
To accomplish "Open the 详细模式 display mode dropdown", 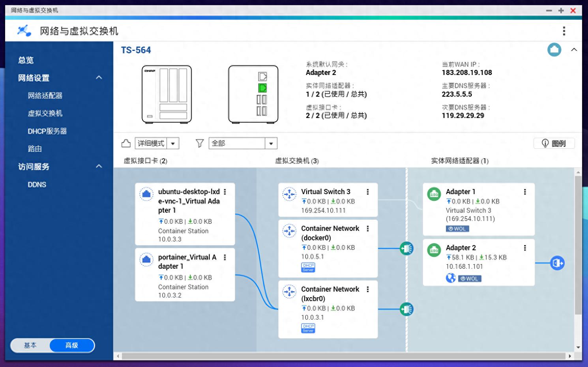I will coord(173,143).
